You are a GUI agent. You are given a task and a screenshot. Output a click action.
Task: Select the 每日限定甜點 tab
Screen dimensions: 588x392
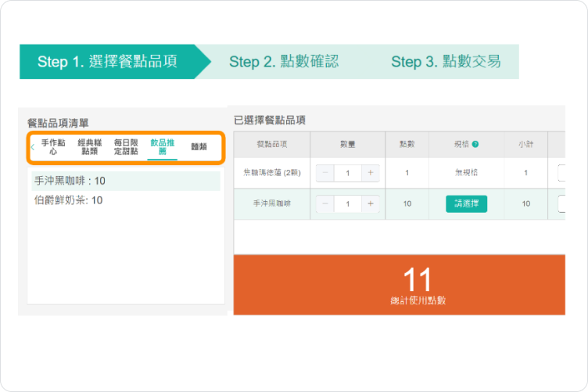click(126, 146)
